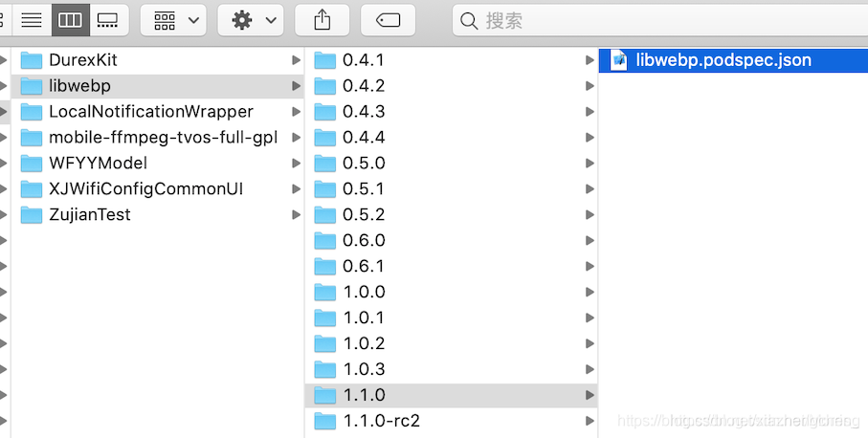868x438 pixels.
Task: Switch to gallery view mode
Action: pyautogui.click(x=108, y=20)
